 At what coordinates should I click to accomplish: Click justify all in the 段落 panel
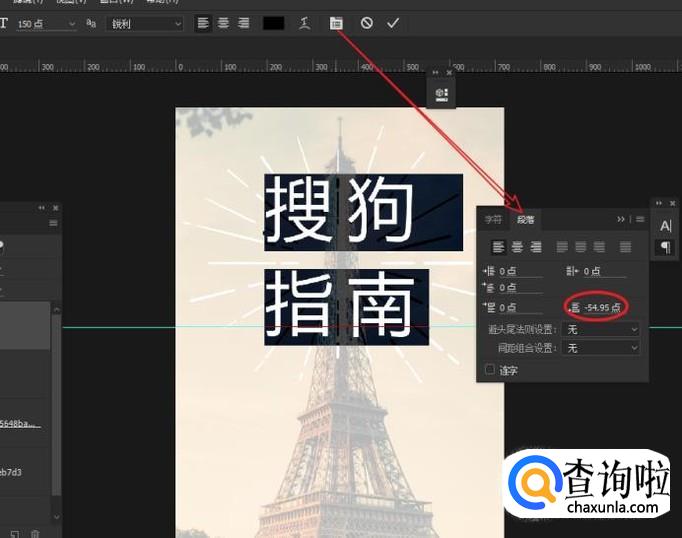pyautogui.click(x=625, y=247)
